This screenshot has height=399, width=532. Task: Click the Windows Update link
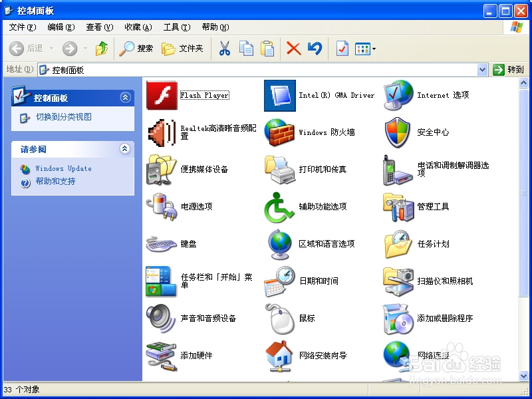click(63, 168)
